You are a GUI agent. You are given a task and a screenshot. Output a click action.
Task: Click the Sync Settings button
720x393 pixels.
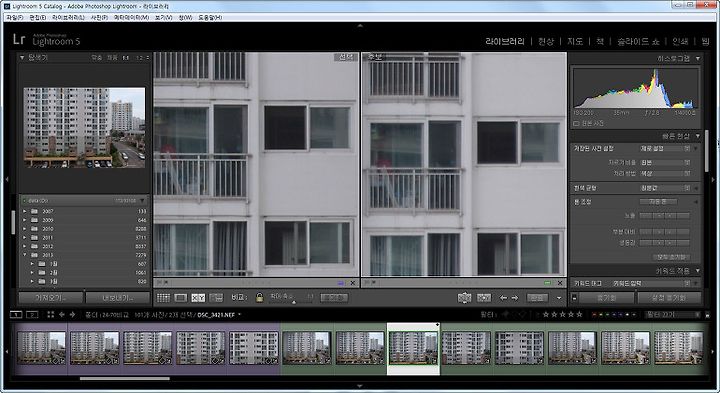tap(669, 298)
